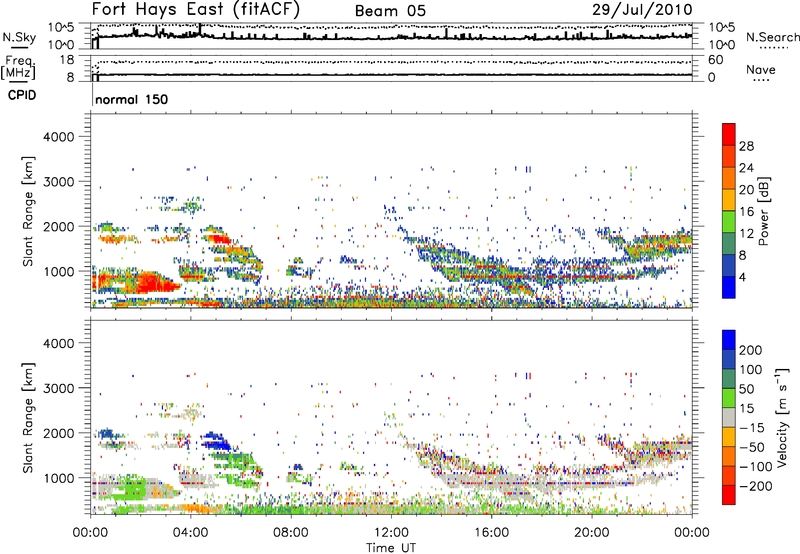Click the "50" tick on the velocity colorbar
The width and height of the screenshot is (800, 554).
pyautogui.click(x=746, y=389)
